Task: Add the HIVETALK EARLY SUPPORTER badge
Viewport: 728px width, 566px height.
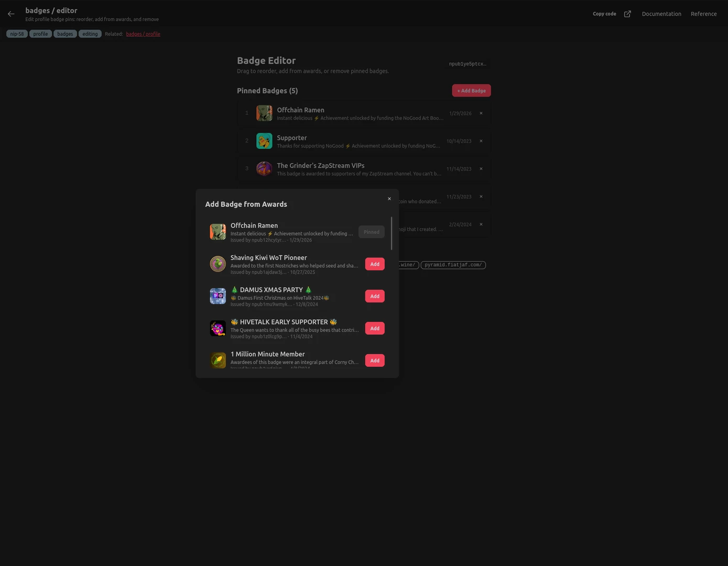Action: point(375,329)
